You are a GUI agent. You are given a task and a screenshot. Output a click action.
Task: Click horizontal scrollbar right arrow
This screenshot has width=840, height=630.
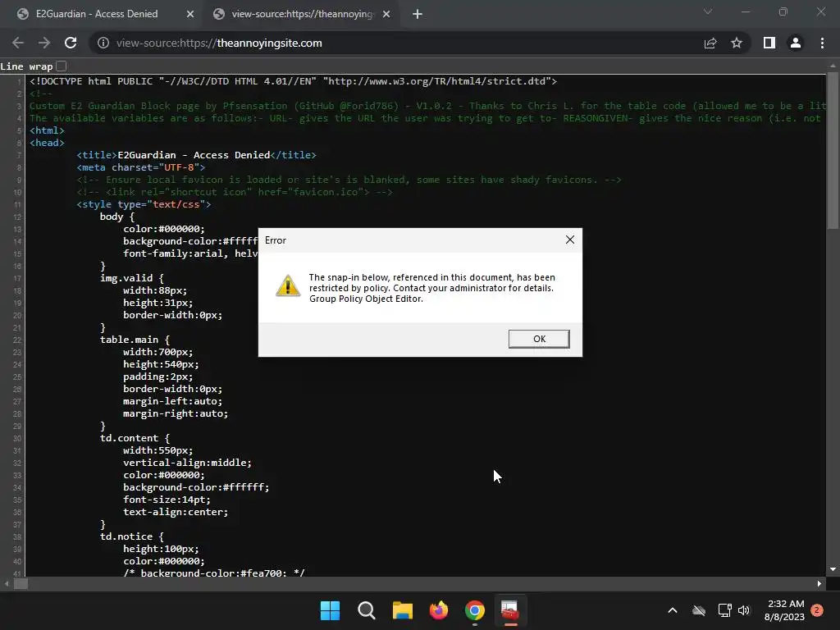tap(819, 584)
